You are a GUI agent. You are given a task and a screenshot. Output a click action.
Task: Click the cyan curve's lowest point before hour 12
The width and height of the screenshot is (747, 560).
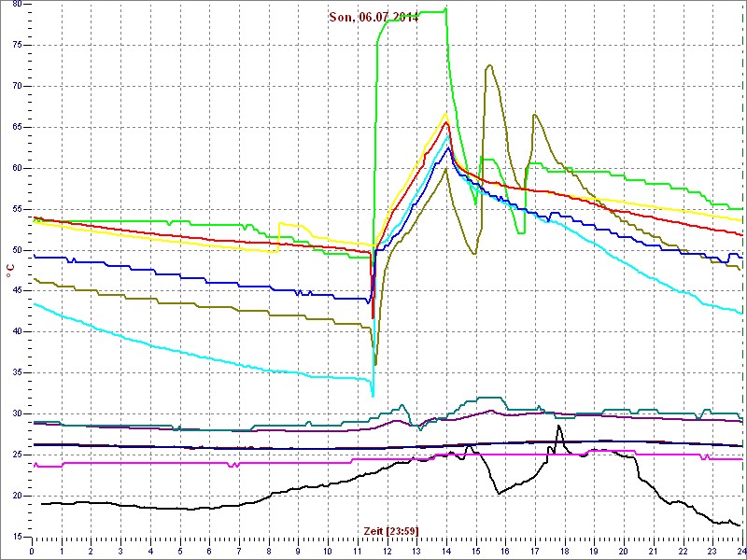(373, 396)
